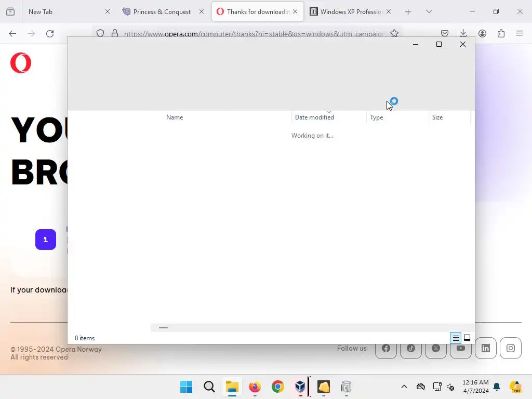Open Opera's Facebook page icon

(386, 349)
